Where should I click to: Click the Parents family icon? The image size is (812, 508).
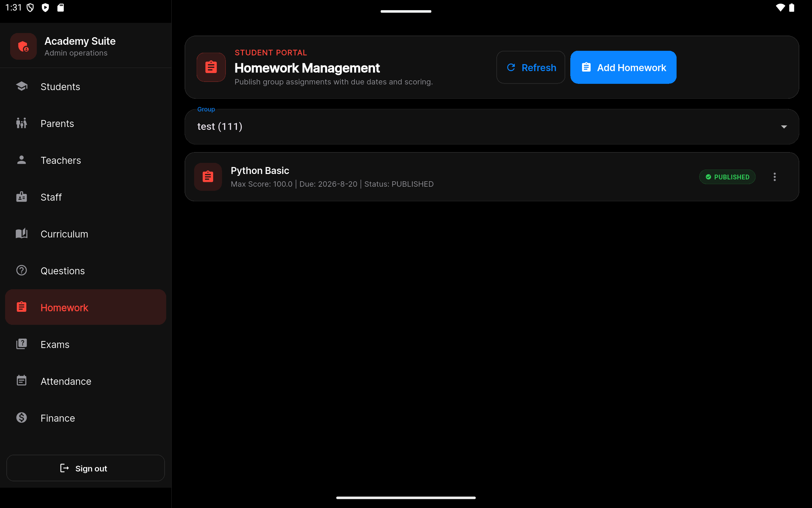click(22, 123)
